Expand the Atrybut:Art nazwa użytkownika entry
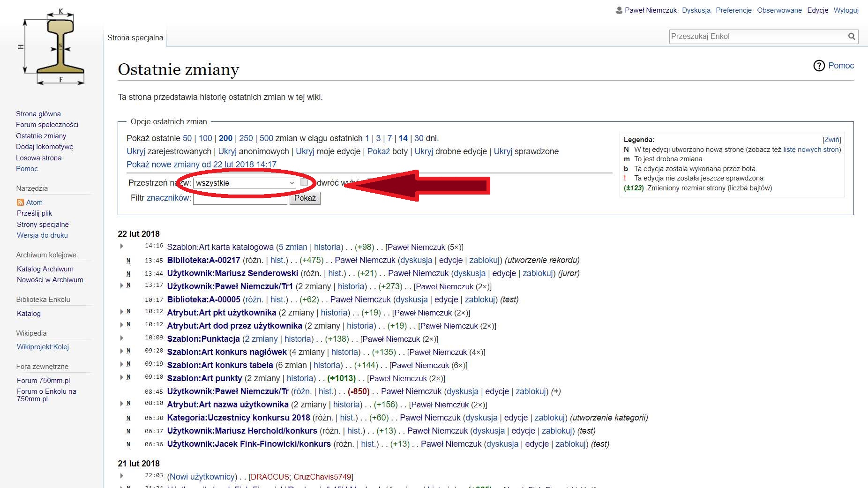This screenshot has height=488, width=868. pyautogui.click(x=122, y=404)
